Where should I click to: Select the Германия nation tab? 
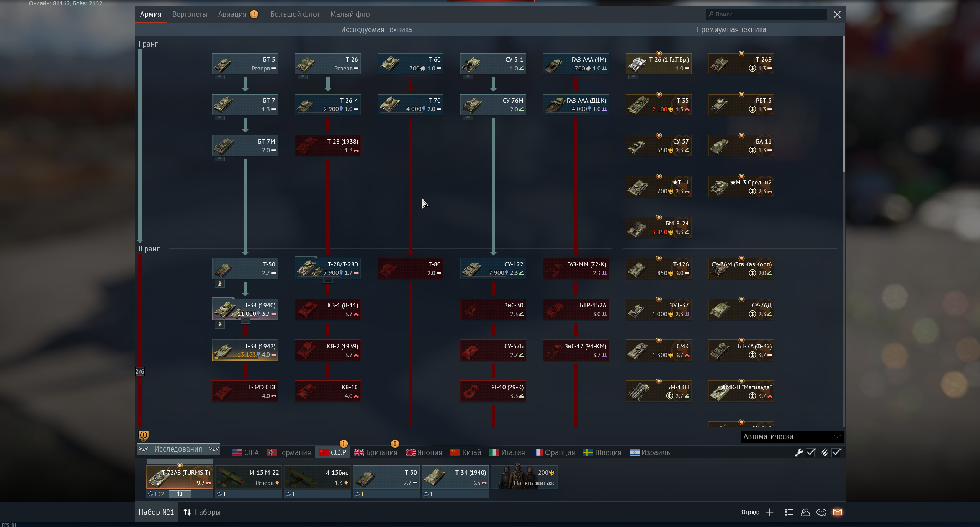[x=289, y=452]
